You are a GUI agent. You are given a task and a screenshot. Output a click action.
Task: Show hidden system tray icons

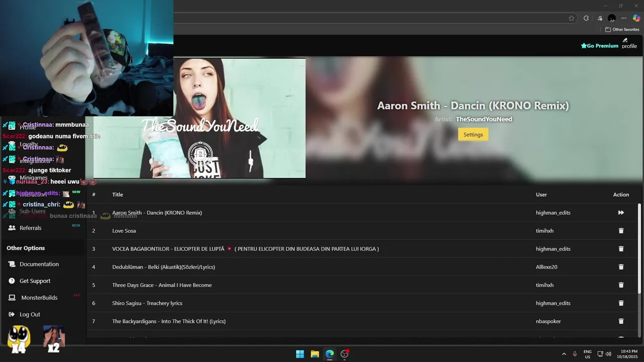(564, 354)
